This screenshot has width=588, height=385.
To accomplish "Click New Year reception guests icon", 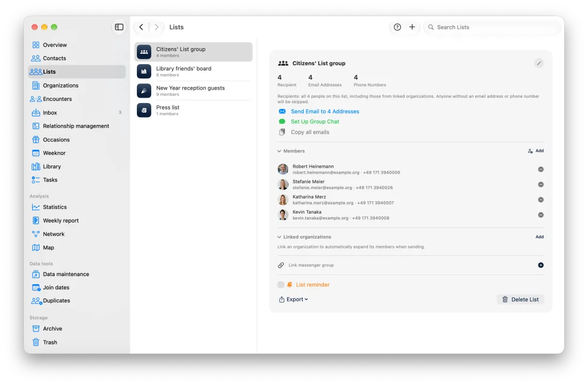I will 144,91.
